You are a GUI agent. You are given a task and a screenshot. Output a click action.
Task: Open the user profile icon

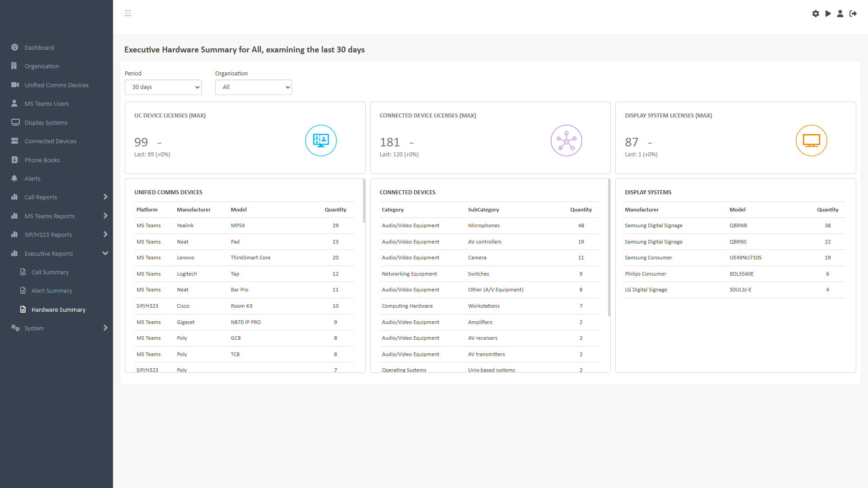[x=840, y=14]
